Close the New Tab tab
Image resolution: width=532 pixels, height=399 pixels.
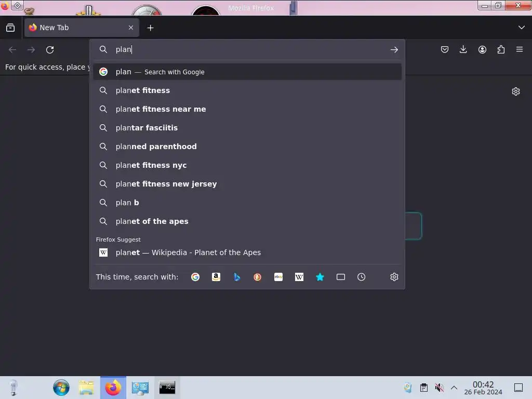[131, 28]
